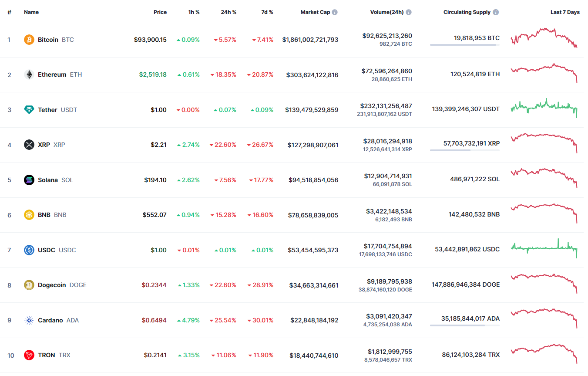Open the Tether USDT coin page link
588x376 pixels.
coord(57,110)
